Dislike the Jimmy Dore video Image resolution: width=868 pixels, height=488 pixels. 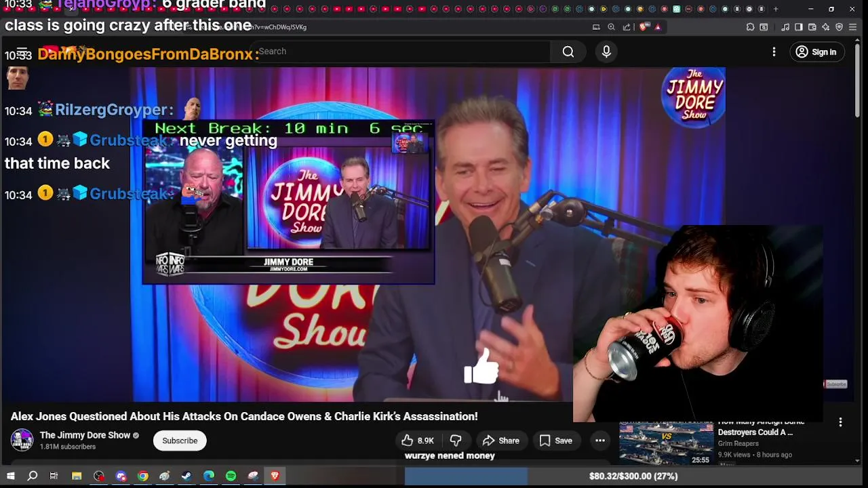[x=456, y=441]
